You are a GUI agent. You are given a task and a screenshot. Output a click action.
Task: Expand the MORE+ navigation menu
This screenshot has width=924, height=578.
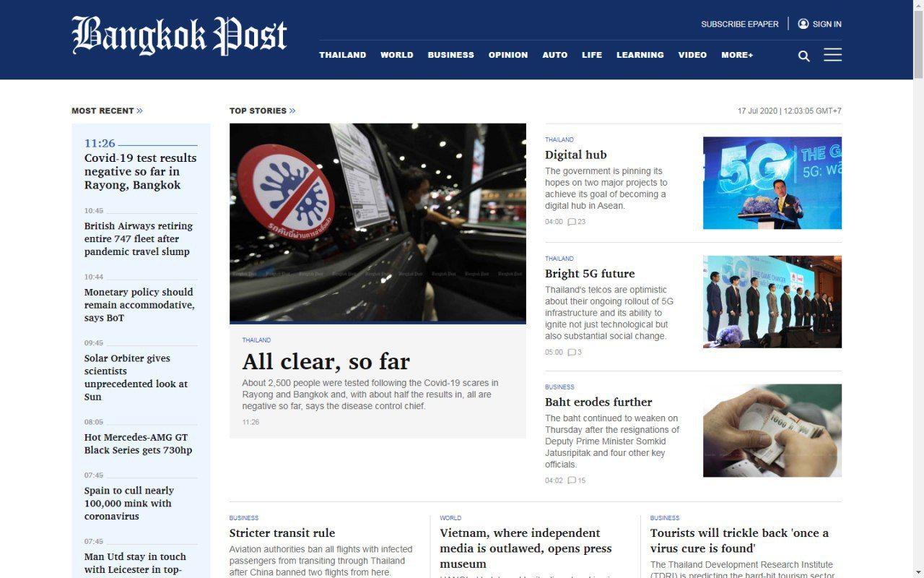[x=736, y=55]
